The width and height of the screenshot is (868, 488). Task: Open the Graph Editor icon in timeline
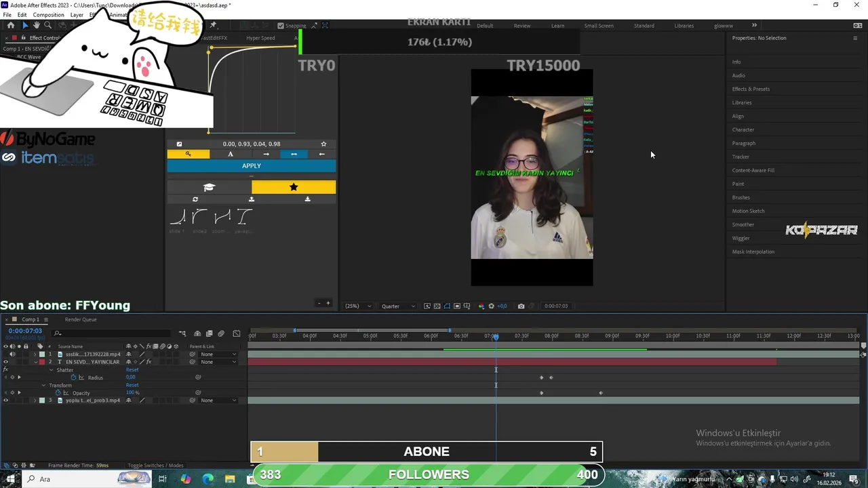point(236,333)
